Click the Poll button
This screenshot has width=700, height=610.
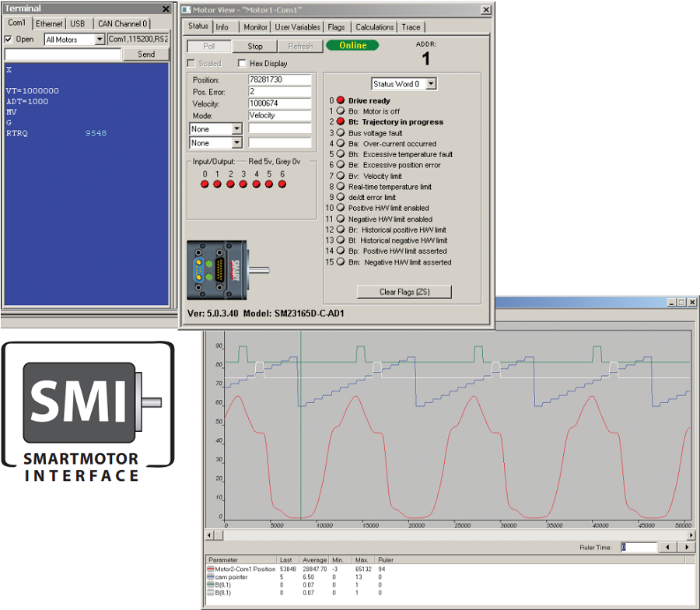tap(209, 47)
